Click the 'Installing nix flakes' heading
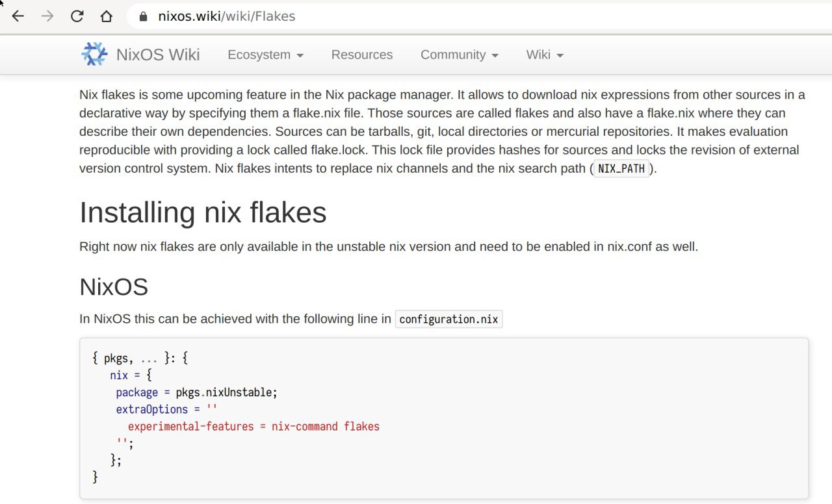Screen dimensions: 832x504 point(203,212)
